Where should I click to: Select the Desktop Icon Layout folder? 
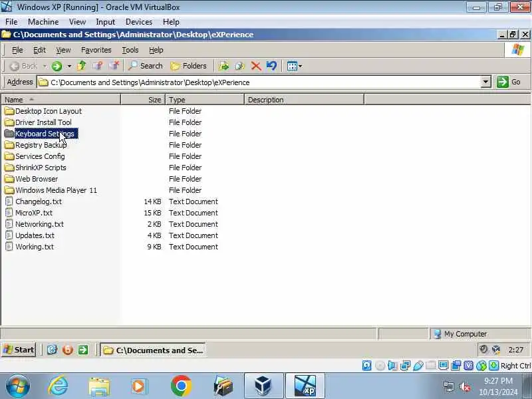[x=43, y=111]
